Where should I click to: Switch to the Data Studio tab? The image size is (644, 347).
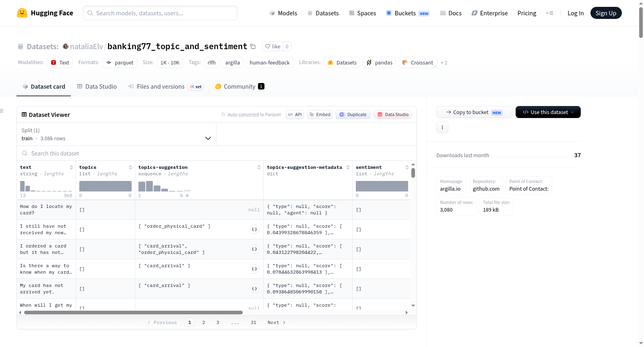point(97,86)
